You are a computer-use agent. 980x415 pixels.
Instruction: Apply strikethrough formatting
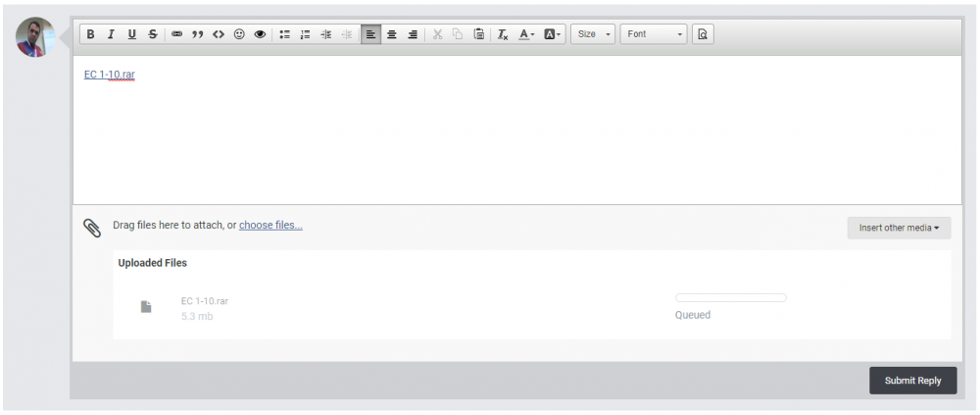coord(153,34)
